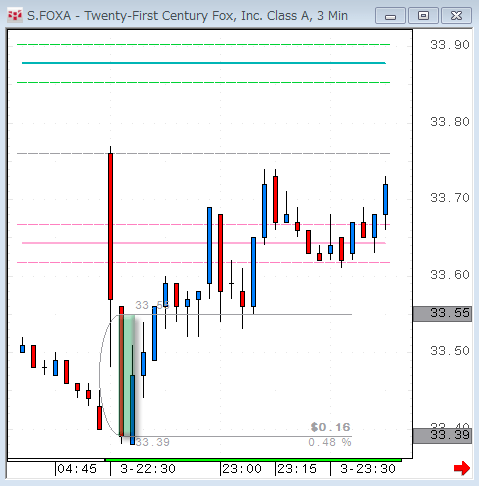Close the S.FOXA chart window
Image resolution: width=479 pixels, height=486 pixels.
(x=456, y=16)
